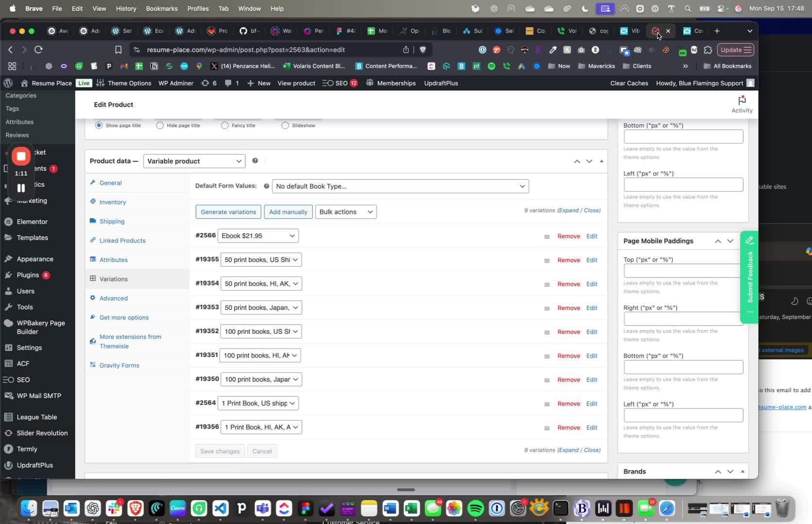Open the Bookmarks menu in macOS menu bar
This screenshot has width=812, height=524.
click(161, 8)
